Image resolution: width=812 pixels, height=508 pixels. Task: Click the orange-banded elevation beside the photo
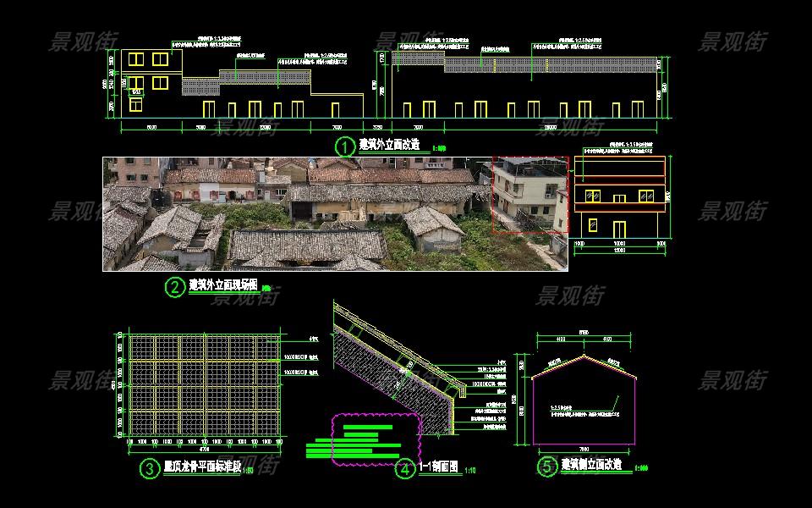click(x=619, y=198)
